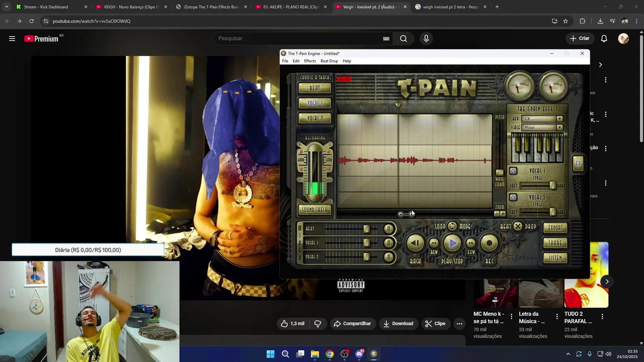Open YouTube notifications bell
This screenshot has width=644, height=362.
pyautogui.click(x=604, y=39)
